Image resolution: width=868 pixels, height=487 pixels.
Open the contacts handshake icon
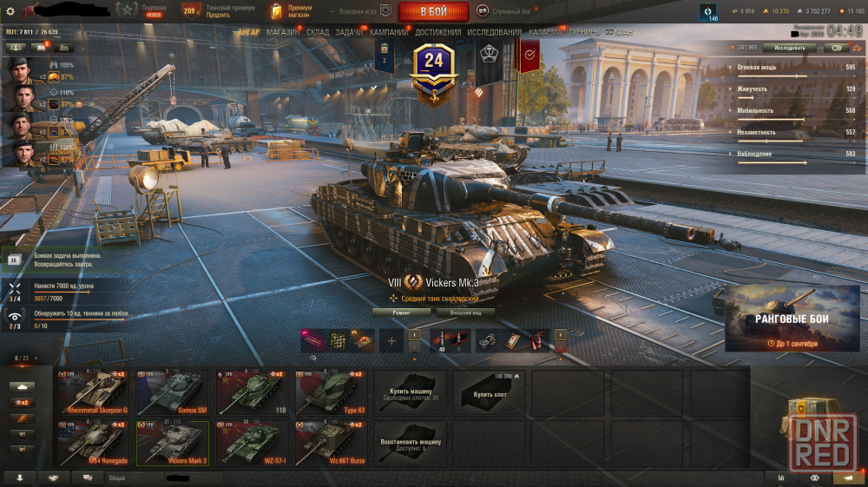click(x=53, y=477)
